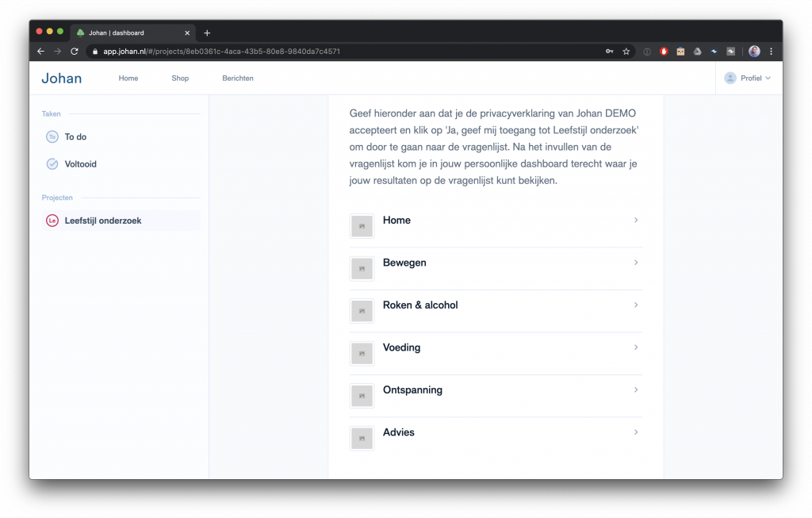
Task: Select the Johan | dashboard tab
Action: point(133,33)
